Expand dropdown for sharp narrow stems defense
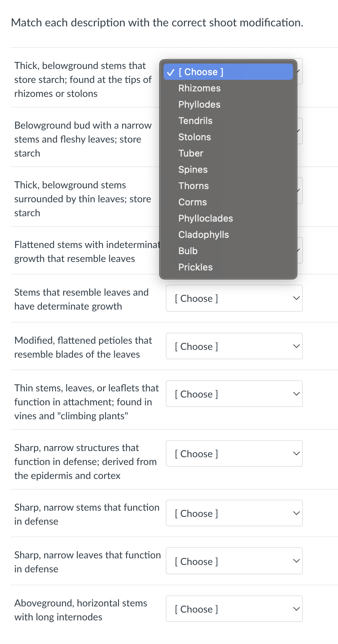The height and width of the screenshot is (644, 338). click(x=234, y=513)
